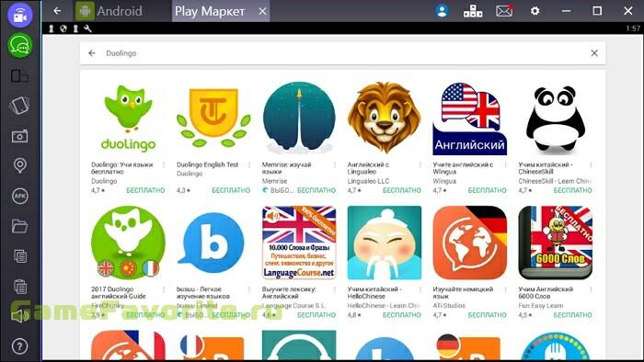Clear the Duolingo search field with X
The image size is (644, 362).
[x=594, y=53]
